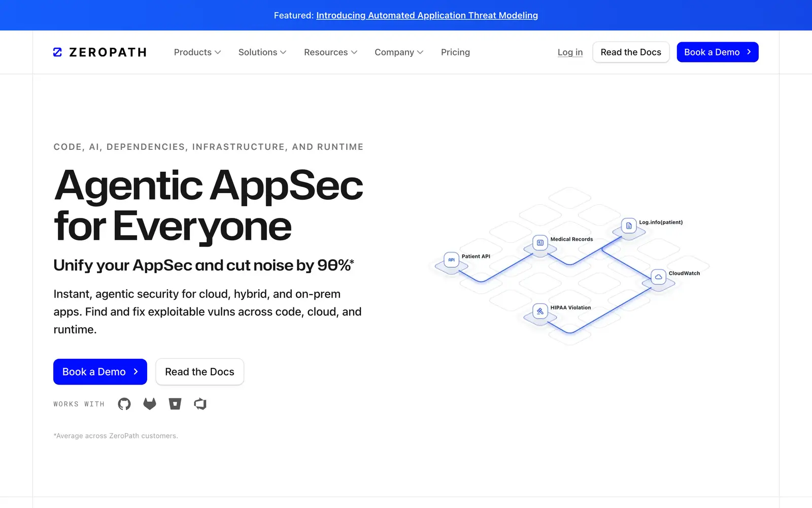
Task: Open the Azure DevOps integration icon
Action: (200, 404)
